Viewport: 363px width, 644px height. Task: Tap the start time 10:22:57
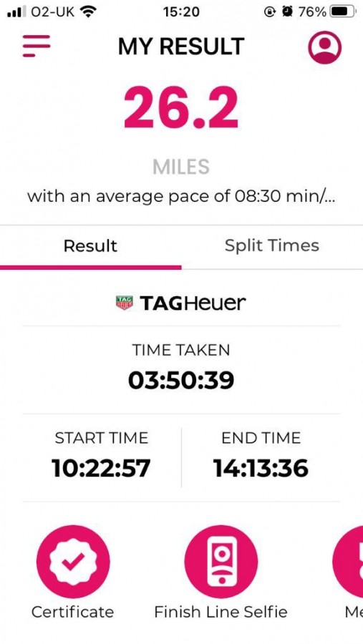101,468
